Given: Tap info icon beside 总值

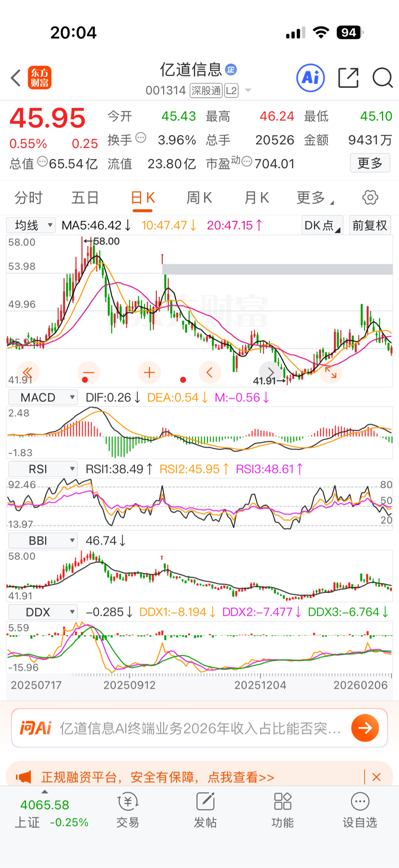Looking at the screenshot, I should (43, 162).
